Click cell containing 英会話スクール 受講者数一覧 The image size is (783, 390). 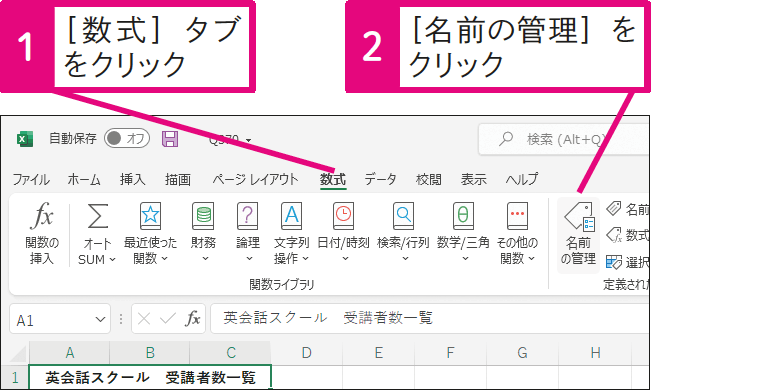click(150, 378)
